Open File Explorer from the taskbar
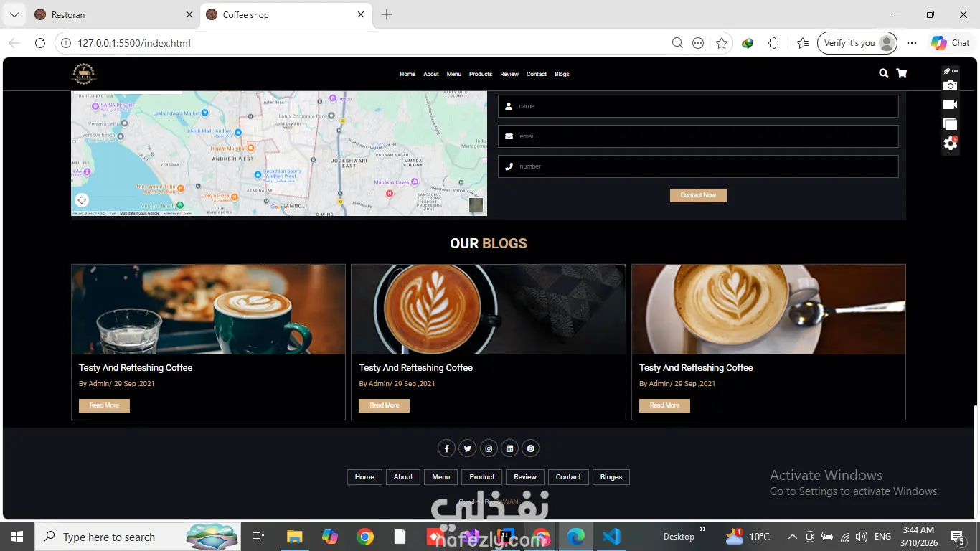Image resolution: width=980 pixels, height=551 pixels. coord(295,537)
